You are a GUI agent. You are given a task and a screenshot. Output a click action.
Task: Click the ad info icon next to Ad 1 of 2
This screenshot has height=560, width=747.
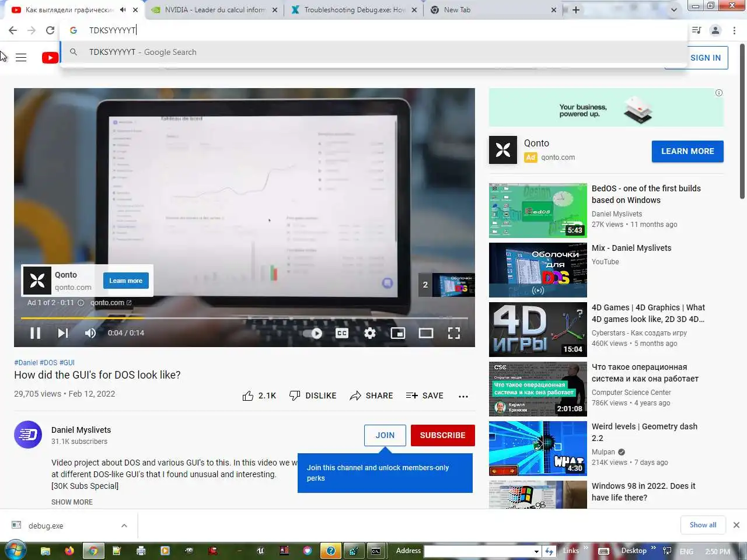coord(81,303)
